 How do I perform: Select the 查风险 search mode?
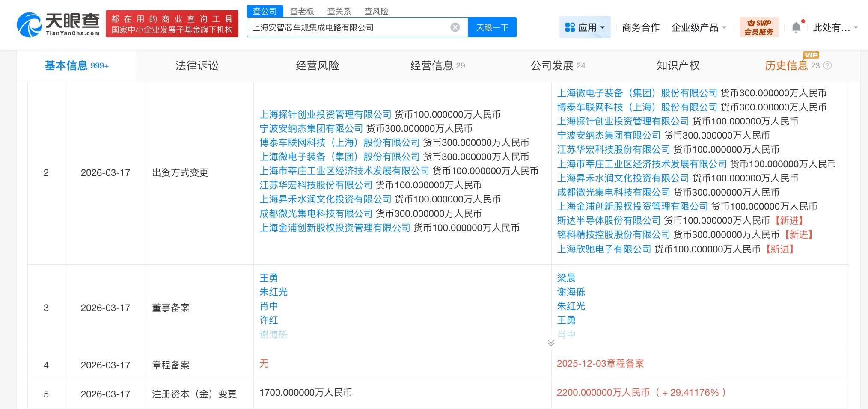376,11
